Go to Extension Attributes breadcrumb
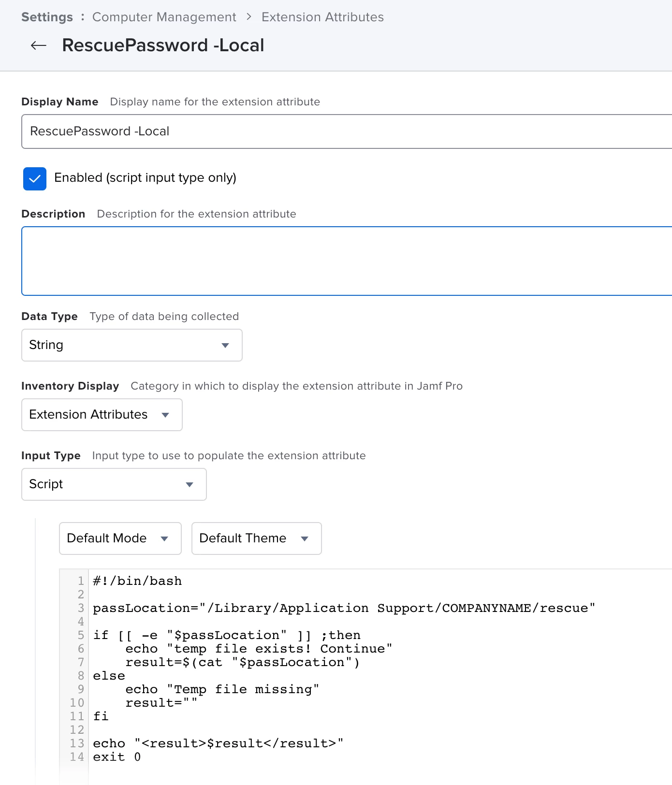Image resolution: width=672 pixels, height=785 pixels. 322,17
